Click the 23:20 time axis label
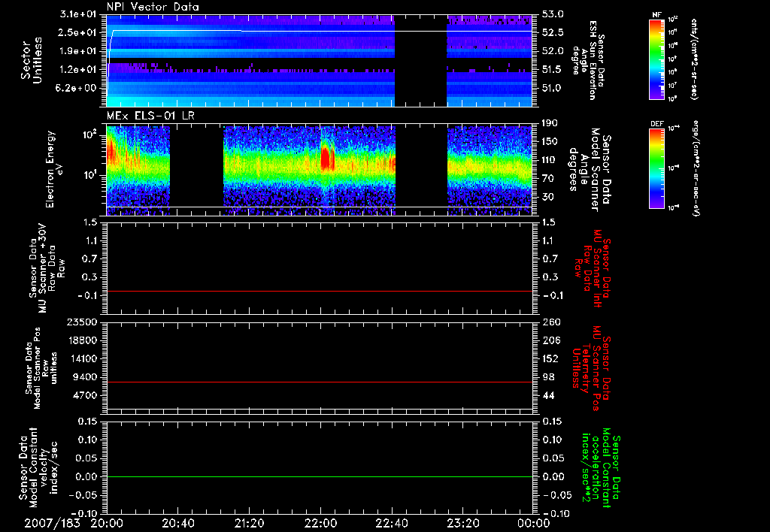This screenshot has height=532, width=770. 463,521
